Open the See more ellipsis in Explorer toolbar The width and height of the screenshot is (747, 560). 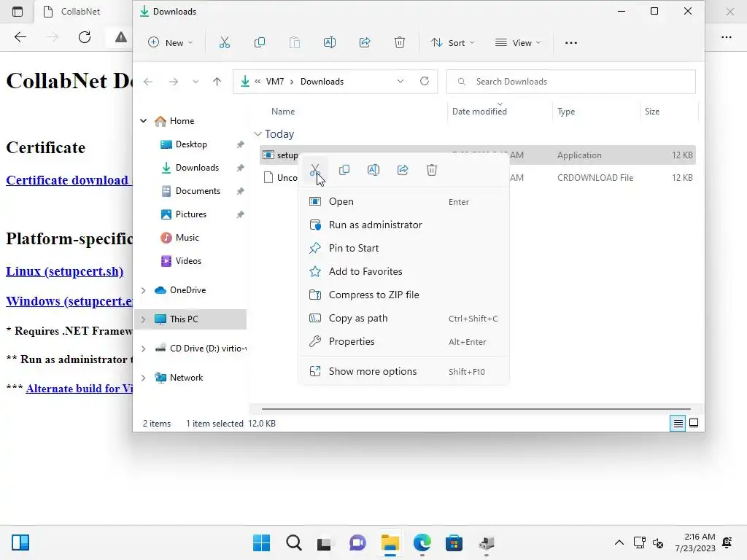click(570, 43)
